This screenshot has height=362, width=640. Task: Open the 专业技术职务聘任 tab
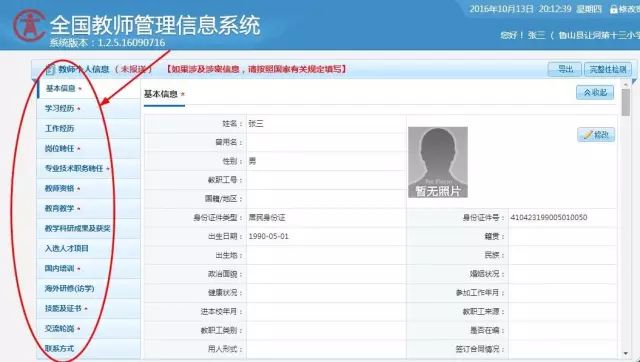pos(89,168)
